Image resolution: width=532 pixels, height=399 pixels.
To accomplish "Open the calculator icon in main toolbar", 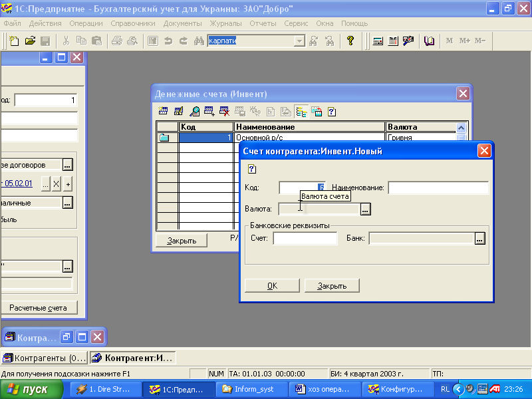I will [x=378, y=41].
